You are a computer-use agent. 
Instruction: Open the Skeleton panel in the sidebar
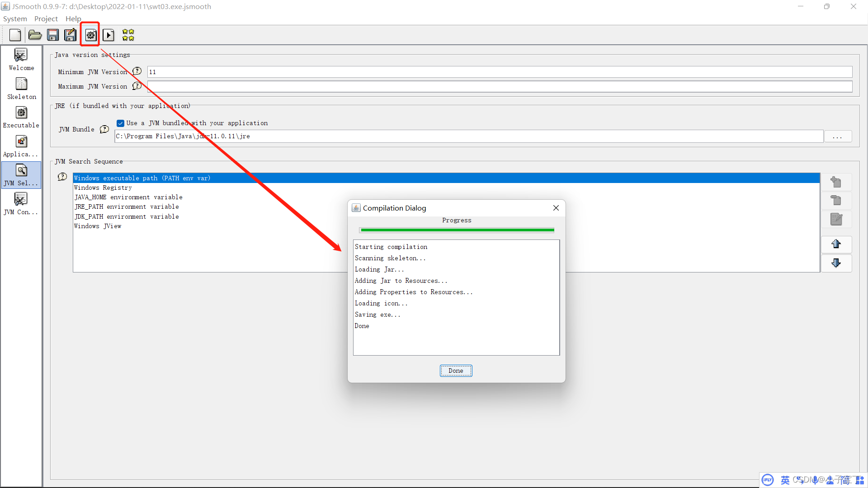[21, 89]
